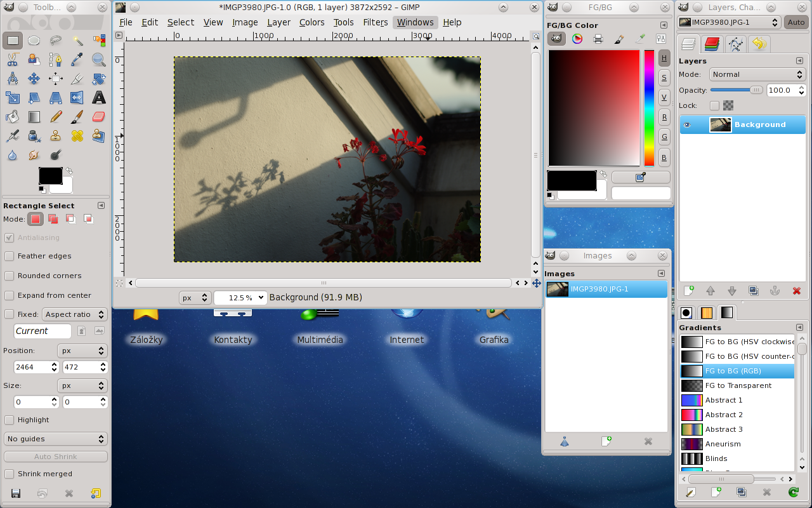
Task: Select the Free Select lasso tool
Action: click(56, 41)
